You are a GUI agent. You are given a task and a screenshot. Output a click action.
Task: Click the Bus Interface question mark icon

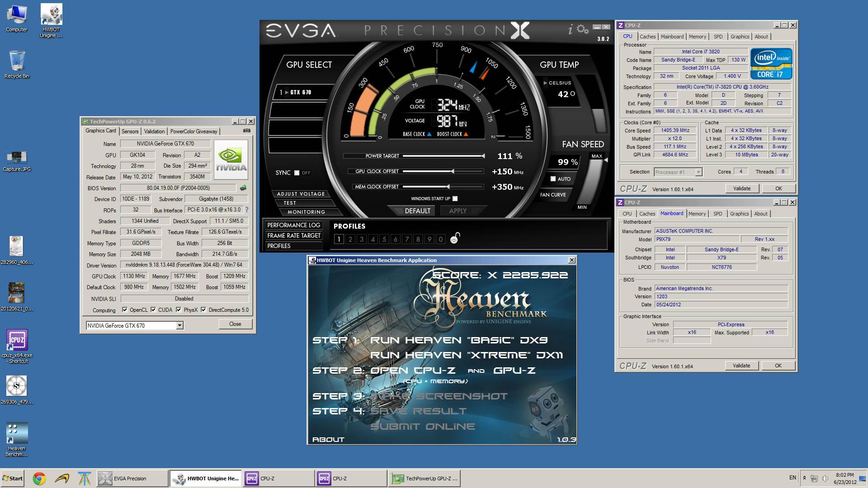tap(247, 210)
